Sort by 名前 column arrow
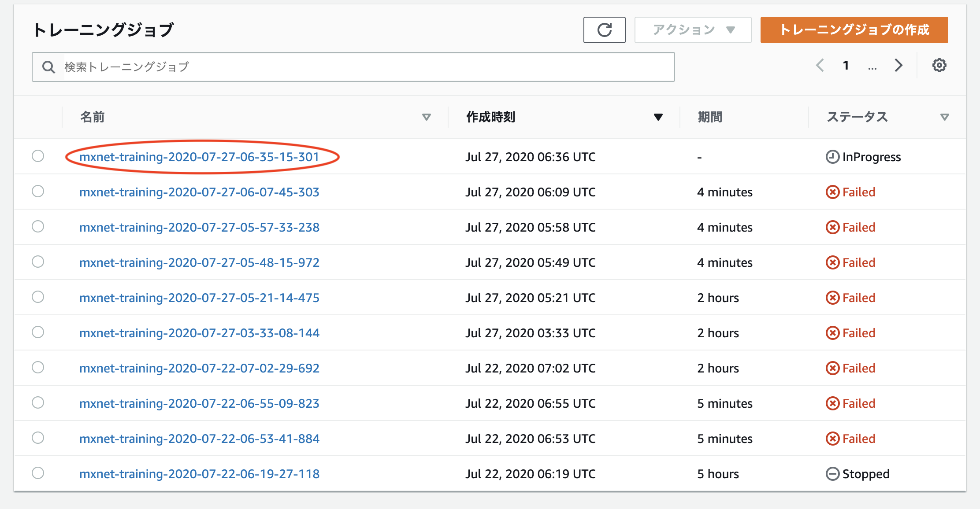The image size is (980, 509). pos(426,117)
